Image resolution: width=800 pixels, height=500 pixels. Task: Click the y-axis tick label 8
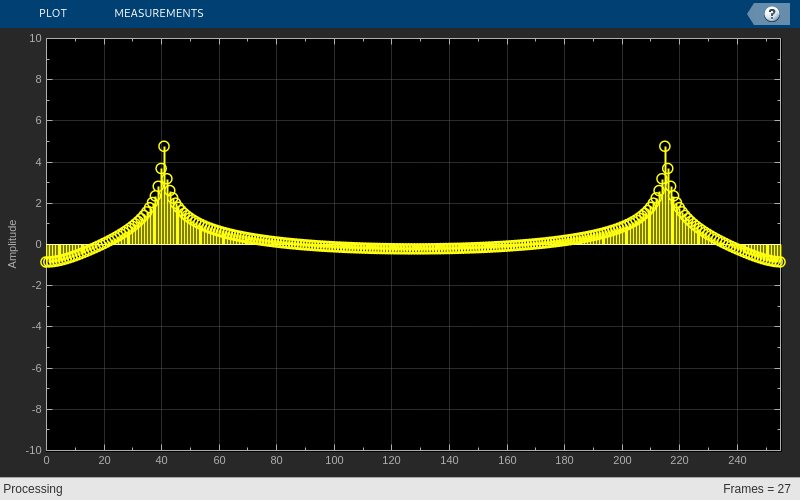coord(39,80)
